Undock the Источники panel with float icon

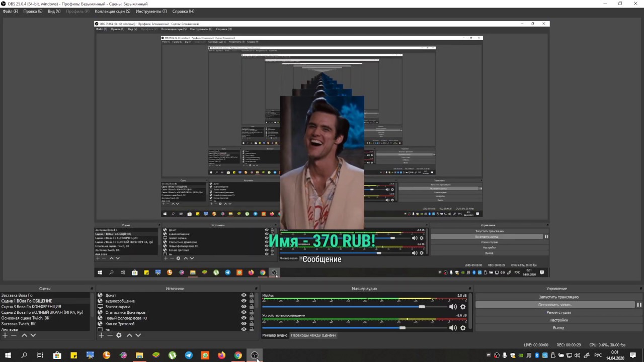click(256, 289)
